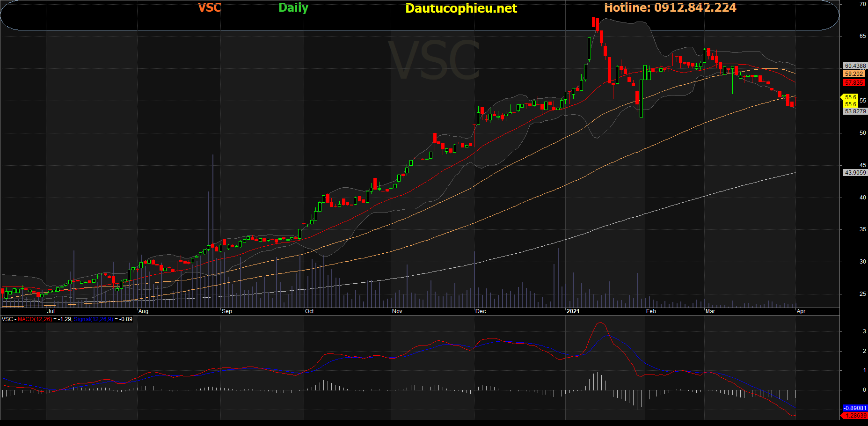Select the 60.4388 upper band price label

[855, 66]
